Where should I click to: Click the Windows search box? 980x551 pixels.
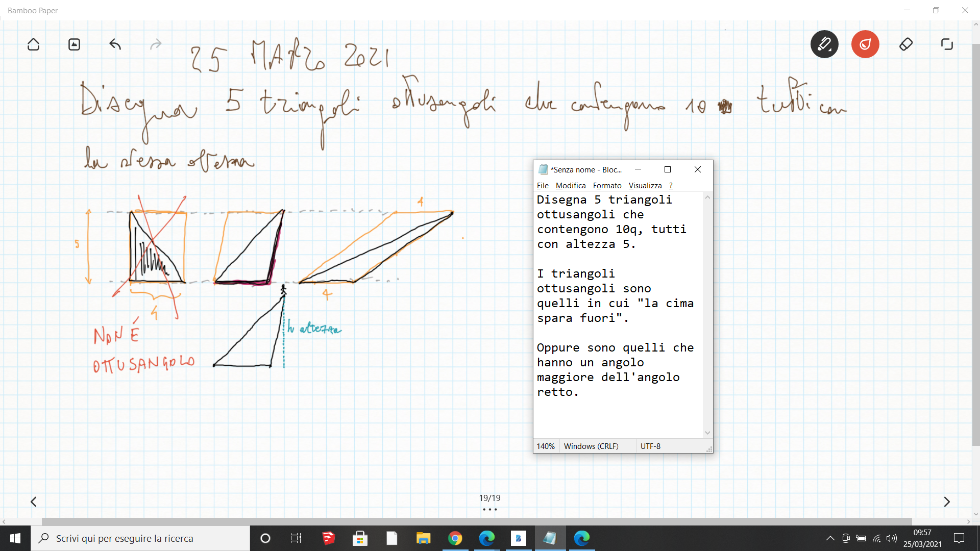[x=140, y=538]
